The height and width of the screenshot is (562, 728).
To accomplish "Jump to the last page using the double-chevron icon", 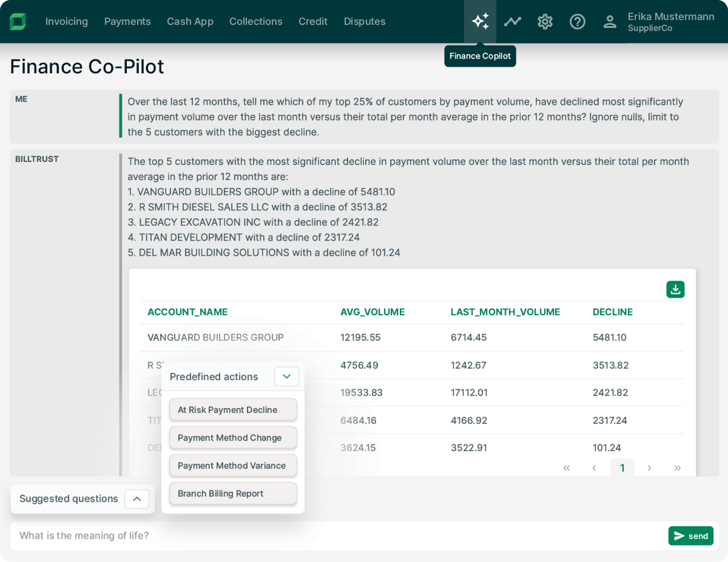I will point(677,468).
